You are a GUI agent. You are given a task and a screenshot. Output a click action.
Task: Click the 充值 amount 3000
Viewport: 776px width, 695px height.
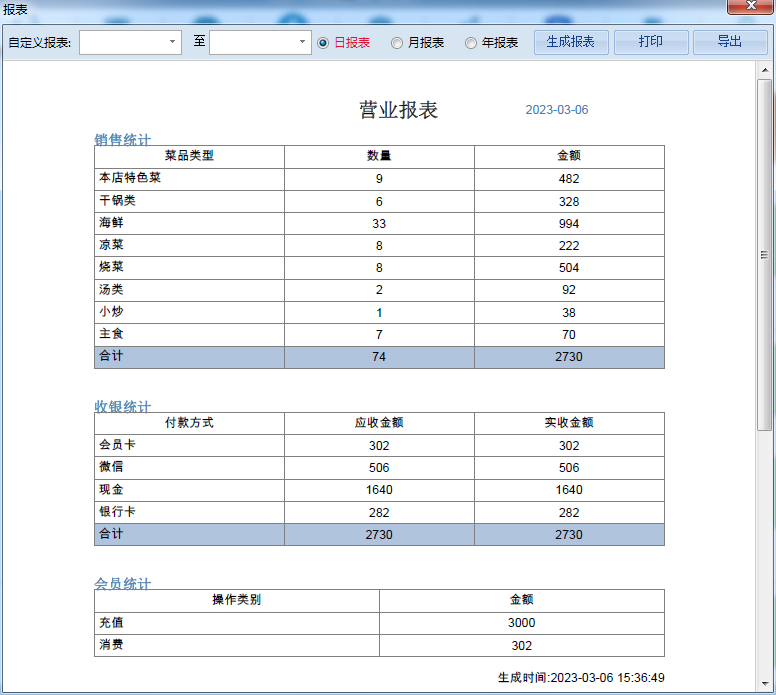pos(522,623)
